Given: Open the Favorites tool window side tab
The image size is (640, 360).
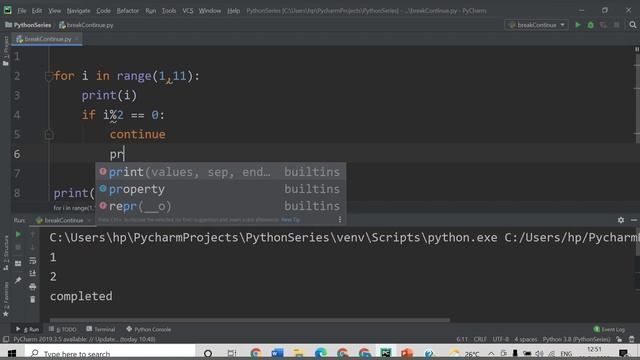Looking at the screenshot, I should [6, 299].
